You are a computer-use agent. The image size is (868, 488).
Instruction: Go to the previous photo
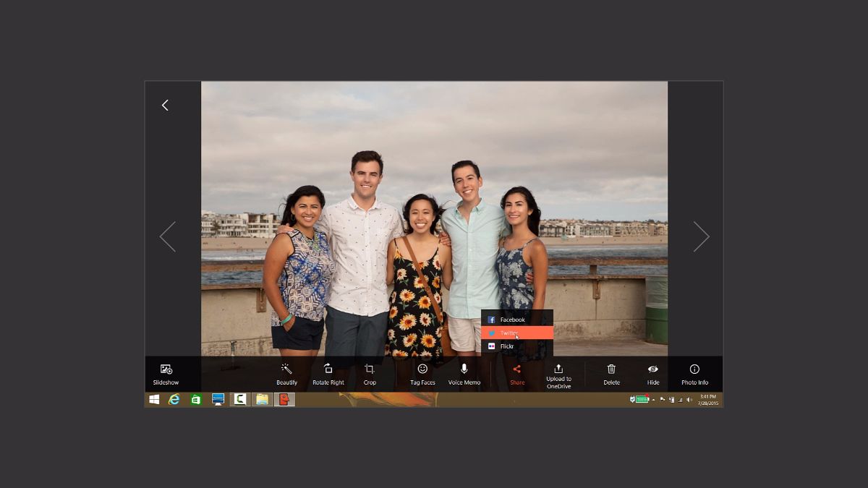point(168,236)
